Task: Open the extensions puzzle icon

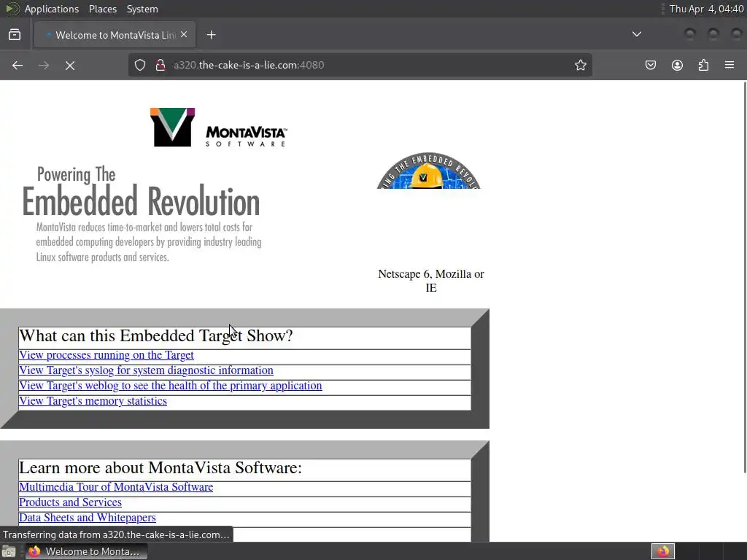Action: [703, 65]
